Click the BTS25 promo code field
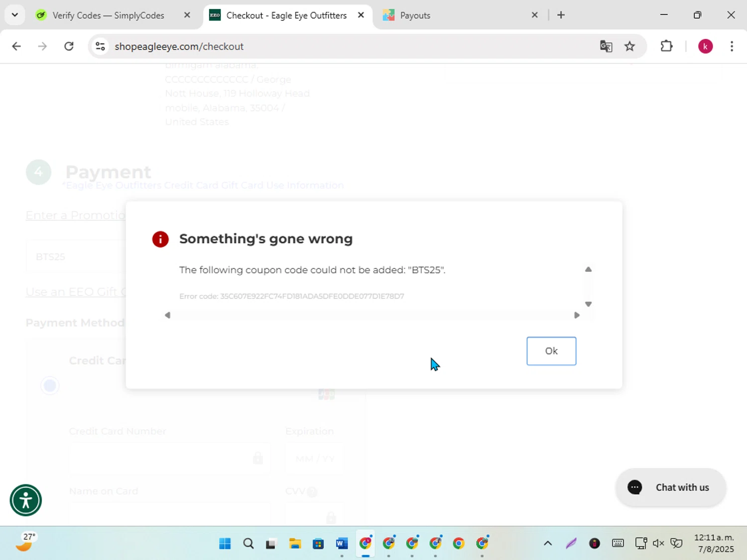 (76, 256)
